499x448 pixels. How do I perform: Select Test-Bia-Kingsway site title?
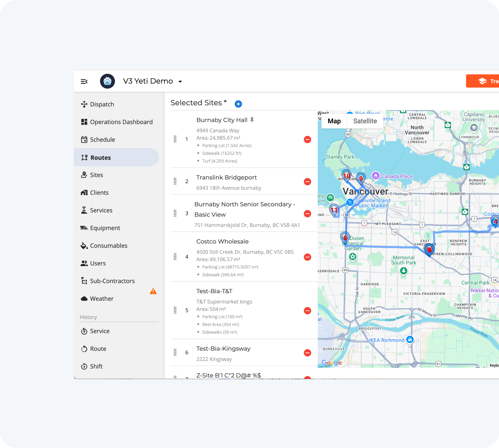[x=223, y=349]
